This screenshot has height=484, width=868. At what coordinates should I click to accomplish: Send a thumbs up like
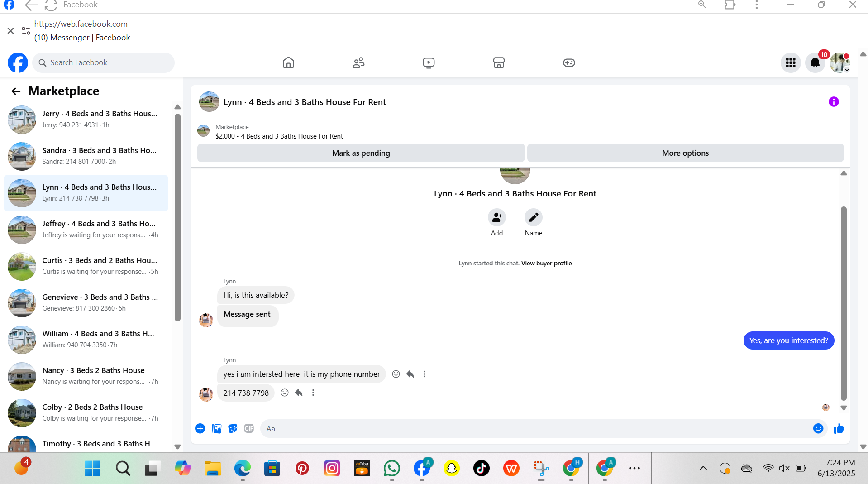pyautogui.click(x=839, y=428)
